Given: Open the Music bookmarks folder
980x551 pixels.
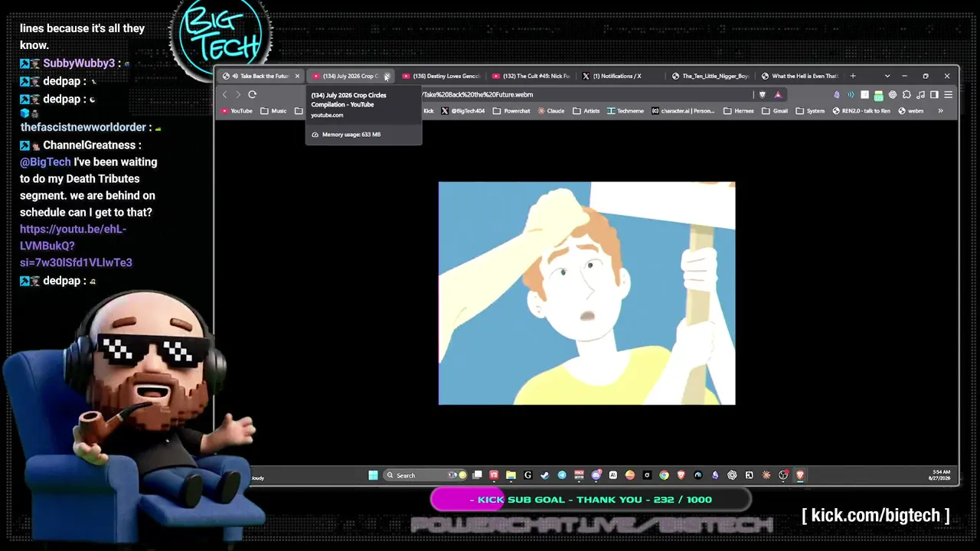Looking at the screenshot, I should click(273, 111).
